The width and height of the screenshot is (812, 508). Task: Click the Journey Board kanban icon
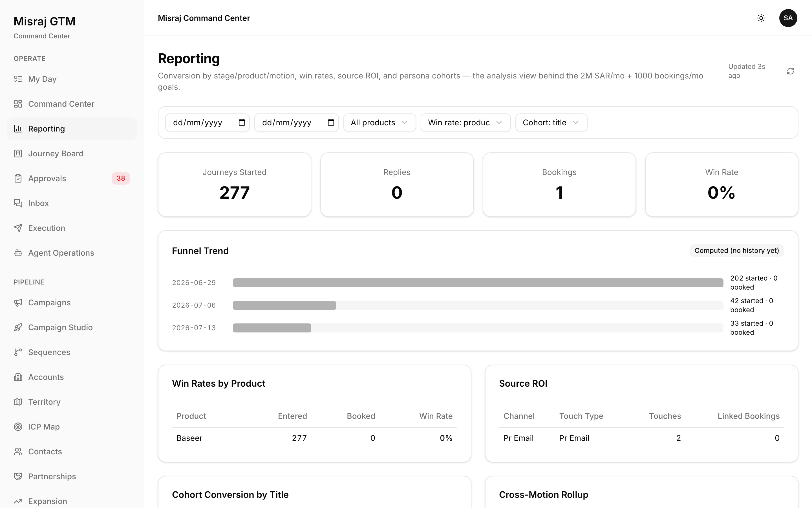(x=18, y=154)
